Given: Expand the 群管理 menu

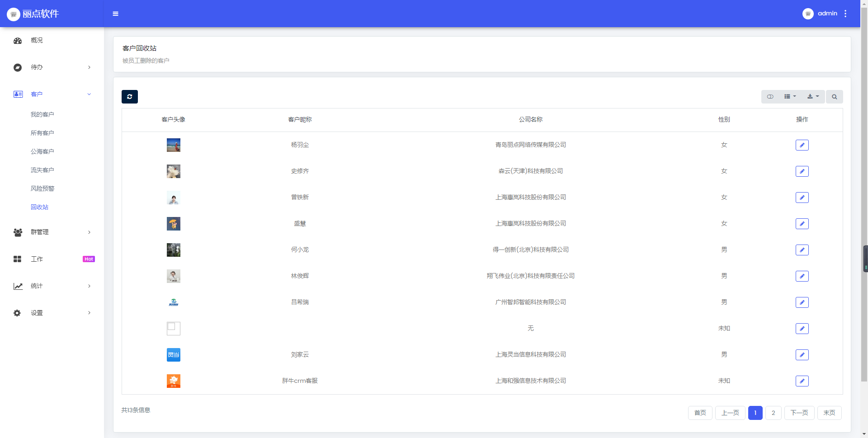Looking at the screenshot, I should pos(52,232).
